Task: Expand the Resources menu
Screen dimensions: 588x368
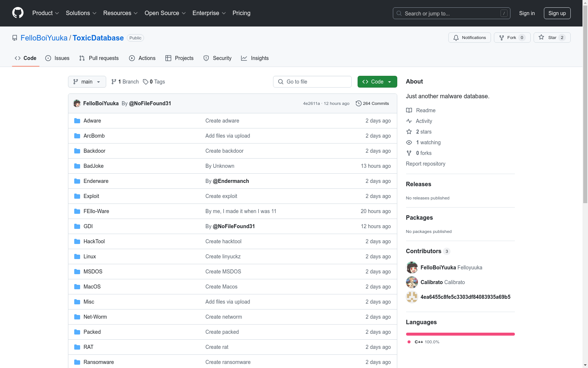Action: (121, 13)
